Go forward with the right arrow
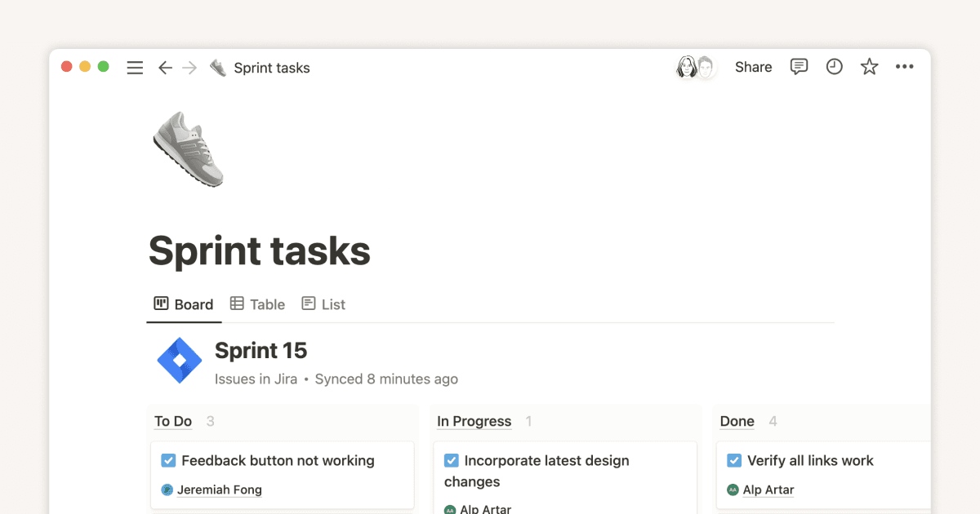The width and height of the screenshot is (980, 514). (189, 68)
